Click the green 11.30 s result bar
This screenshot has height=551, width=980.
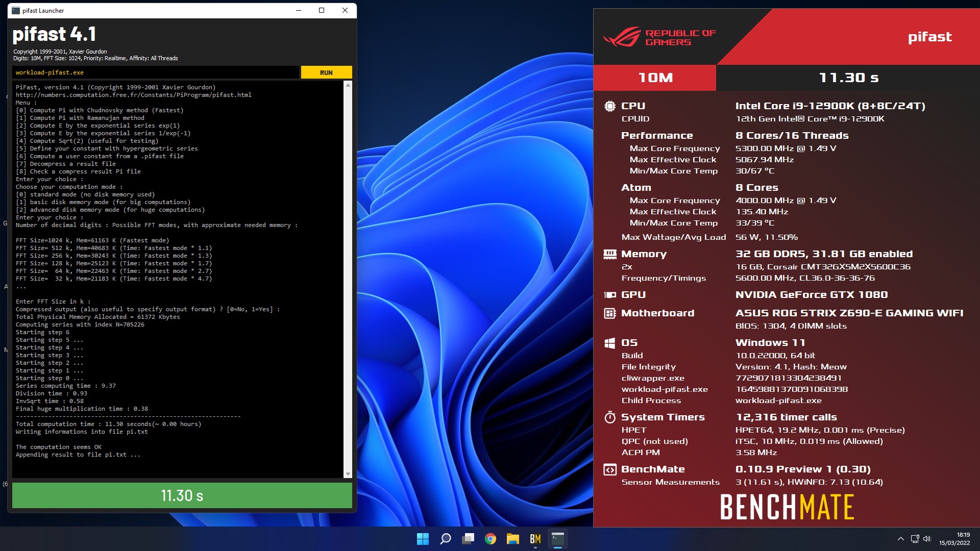click(x=182, y=495)
